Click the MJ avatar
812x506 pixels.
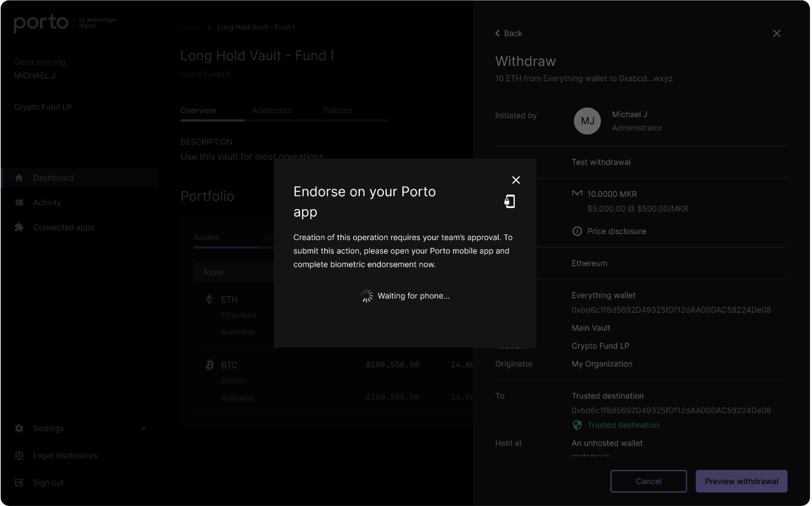(x=587, y=121)
